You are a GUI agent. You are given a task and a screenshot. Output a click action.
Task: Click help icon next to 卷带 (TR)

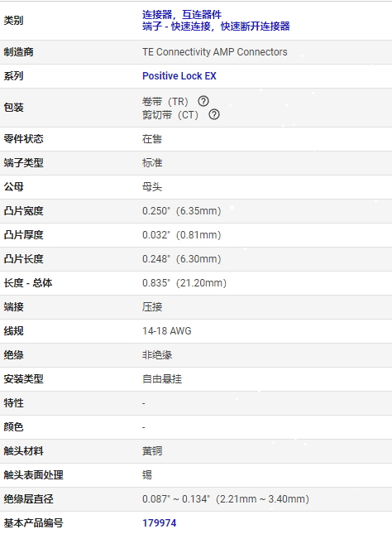tap(203, 101)
